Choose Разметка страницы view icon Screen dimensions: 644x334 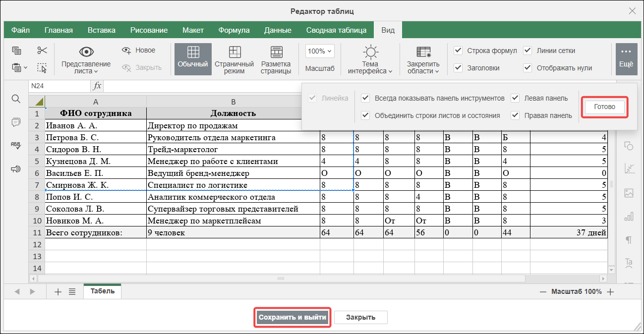tap(276, 59)
